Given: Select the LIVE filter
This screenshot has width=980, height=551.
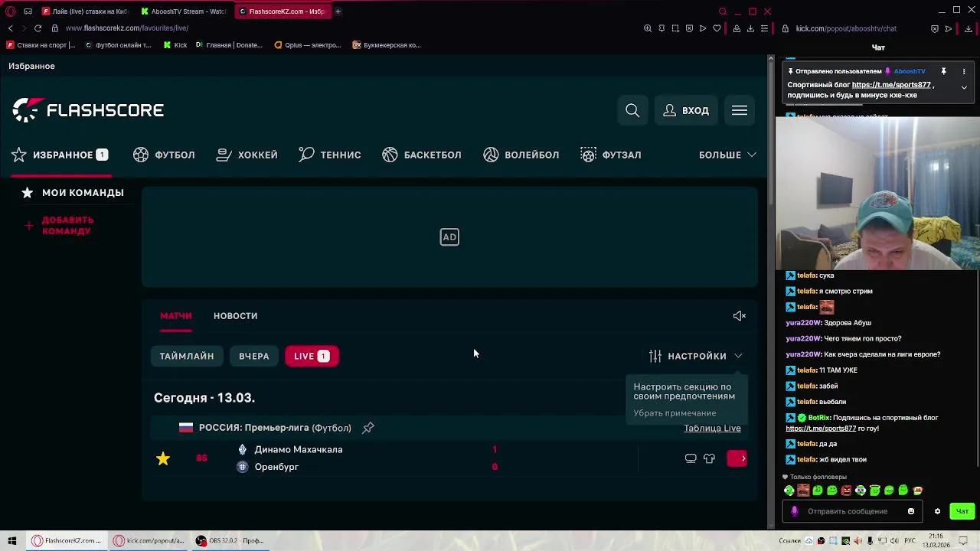Looking at the screenshot, I should tap(312, 356).
